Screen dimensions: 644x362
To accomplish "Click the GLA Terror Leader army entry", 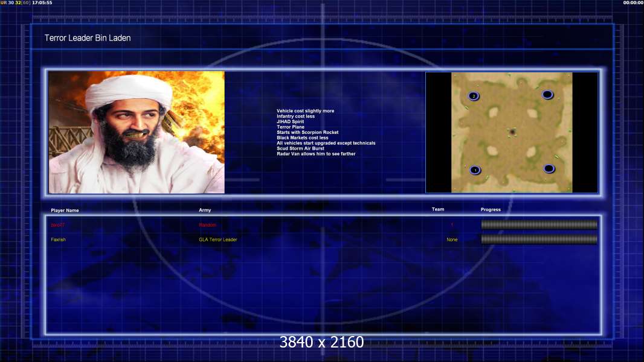I will [218, 240].
